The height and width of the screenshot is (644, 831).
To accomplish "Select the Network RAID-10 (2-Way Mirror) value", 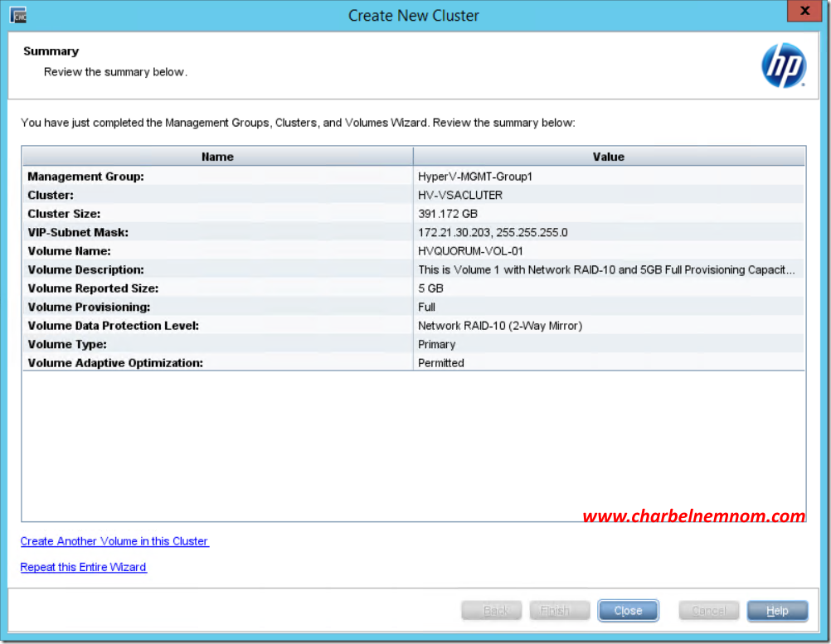I will tap(500, 326).
